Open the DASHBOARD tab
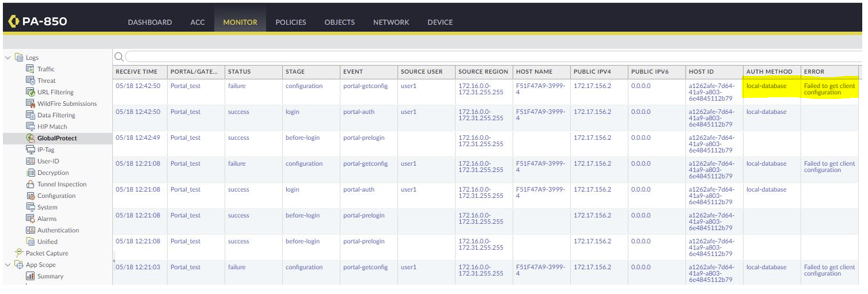Screen dimensions: 868x294 pos(150,22)
